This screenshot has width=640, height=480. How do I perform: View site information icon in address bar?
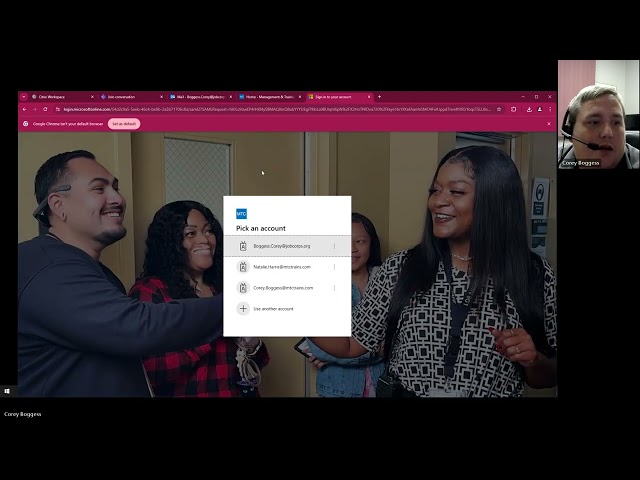(58, 109)
